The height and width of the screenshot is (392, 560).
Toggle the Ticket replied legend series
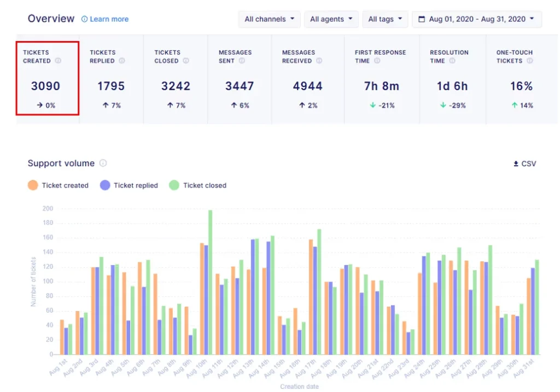pos(129,185)
